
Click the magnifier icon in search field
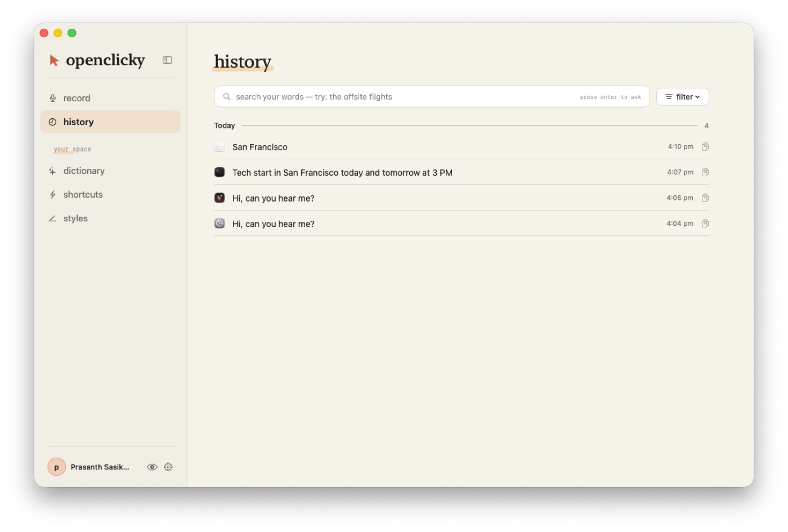[226, 97]
